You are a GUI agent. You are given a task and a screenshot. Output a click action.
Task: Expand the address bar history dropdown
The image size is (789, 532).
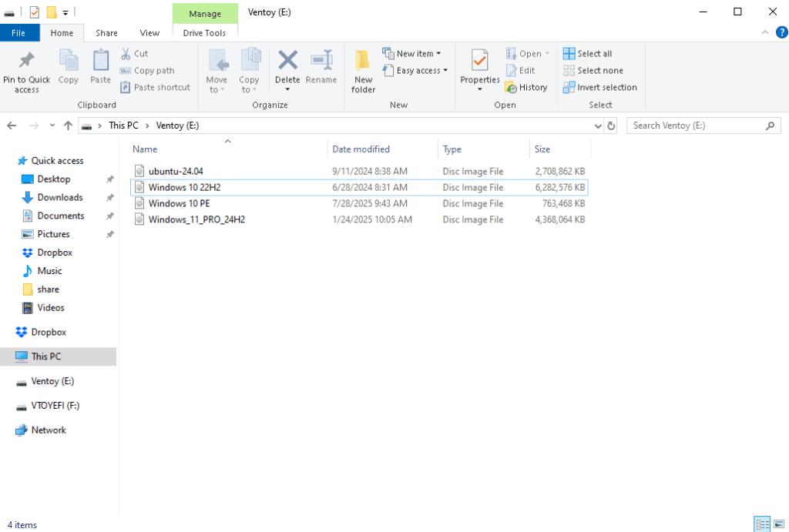click(598, 125)
